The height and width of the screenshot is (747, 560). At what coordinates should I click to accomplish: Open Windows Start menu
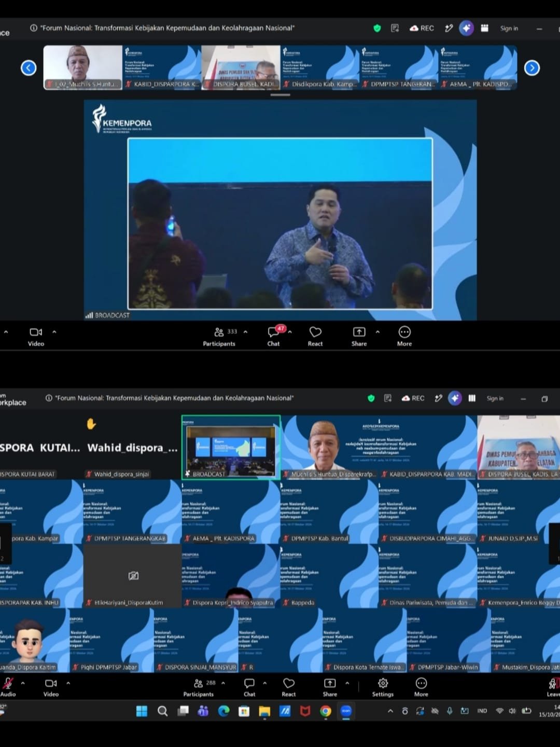click(x=142, y=711)
